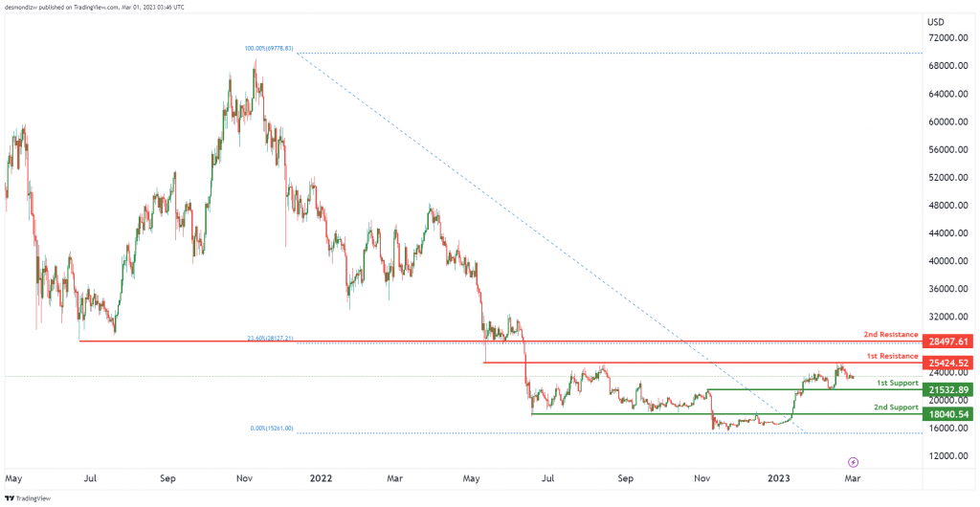
Task: Select the 28497.61 resistance price tag
Action: [947, 342]
